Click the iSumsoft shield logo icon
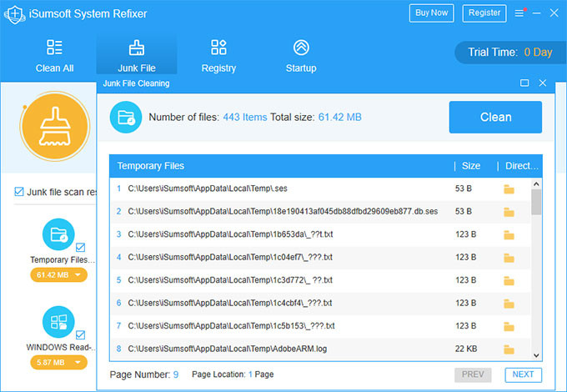This screenshot has width=567, height=392. coord(14,14)
